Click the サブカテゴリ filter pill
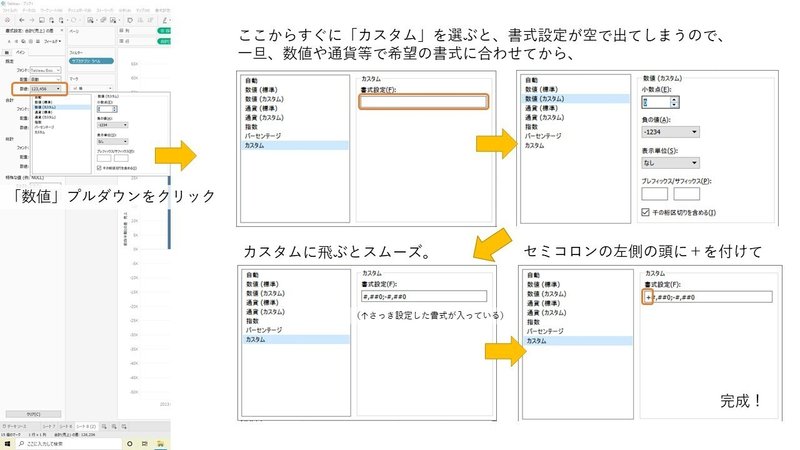The width and height of the screenshot is (800, 450). [x=91, y=61]
